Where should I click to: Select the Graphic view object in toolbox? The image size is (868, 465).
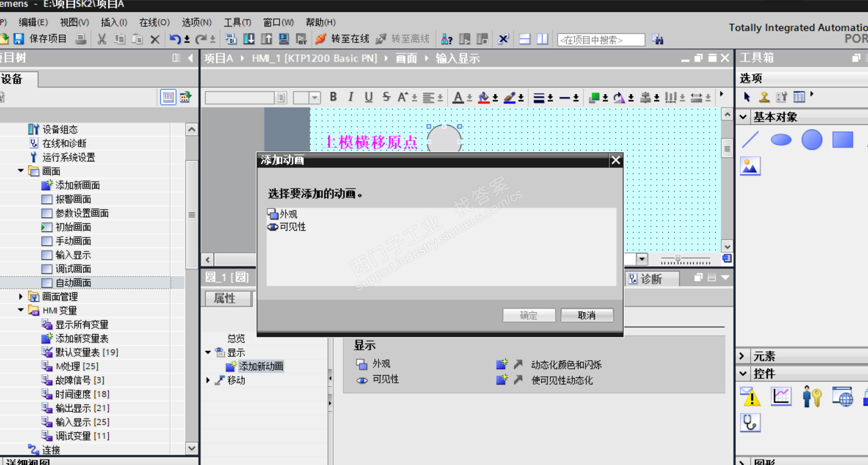750,166
